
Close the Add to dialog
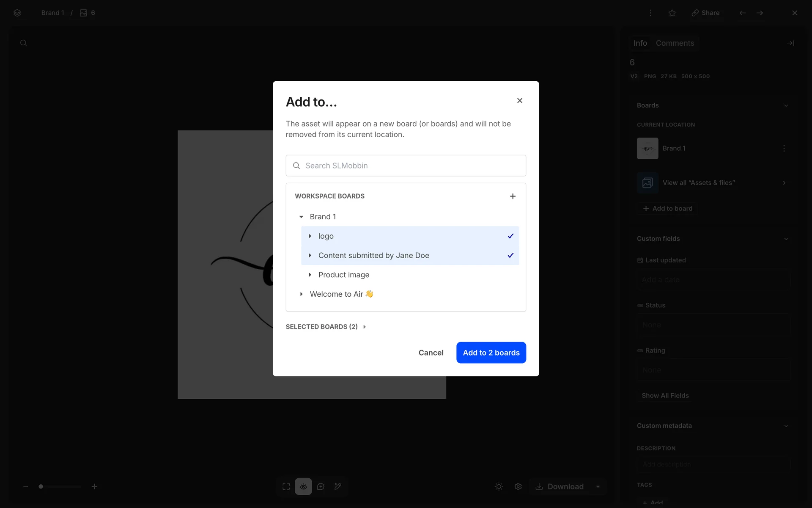coord(520,100)
